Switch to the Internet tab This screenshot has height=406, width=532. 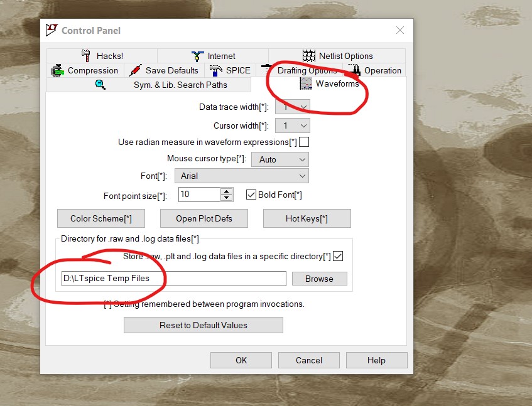coord(213,56)
